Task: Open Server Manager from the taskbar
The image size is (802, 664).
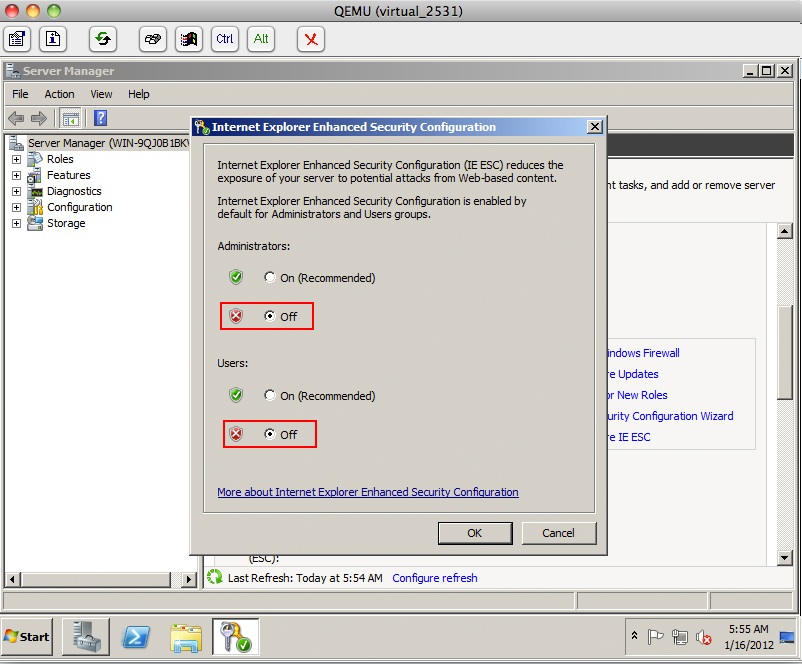Action: [85, 636]
